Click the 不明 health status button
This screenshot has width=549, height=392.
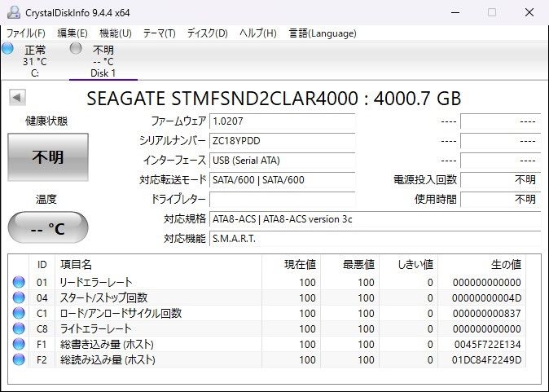click(48, 156)
